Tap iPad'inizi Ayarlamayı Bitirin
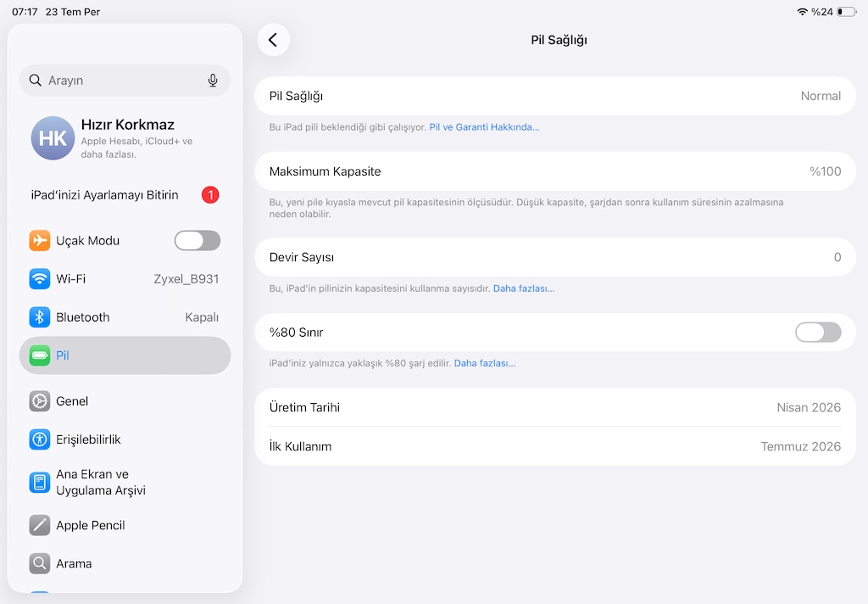This screenshot has width=868, height=604. pos(125,195)
